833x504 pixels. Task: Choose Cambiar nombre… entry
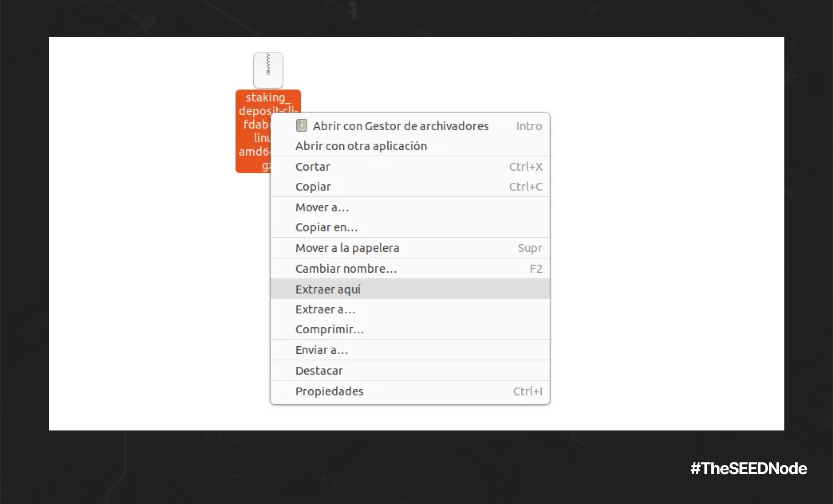click(x=346, y=269)
